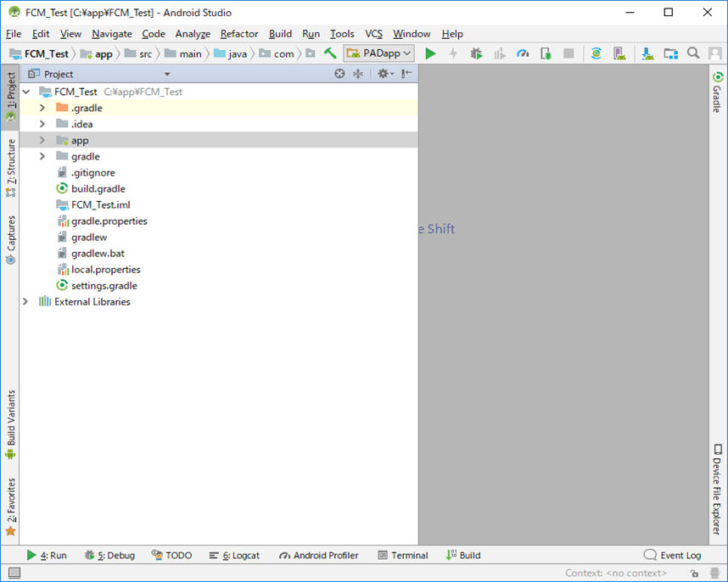Click Scroll from Source target icon
This screenshot has height=582, width=728.
tap(339, 74)
